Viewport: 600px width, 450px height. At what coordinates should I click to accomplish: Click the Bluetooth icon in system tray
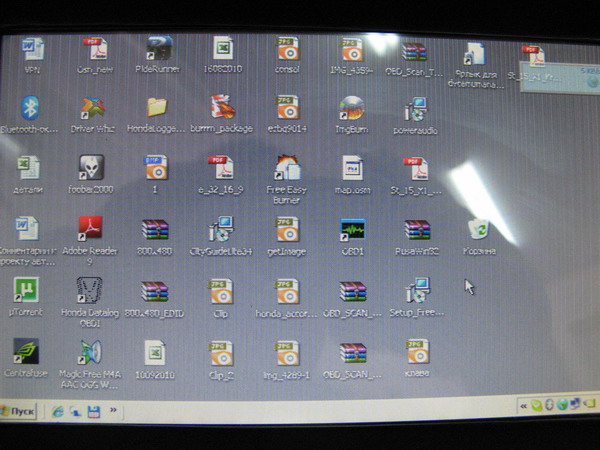point(549,405)
